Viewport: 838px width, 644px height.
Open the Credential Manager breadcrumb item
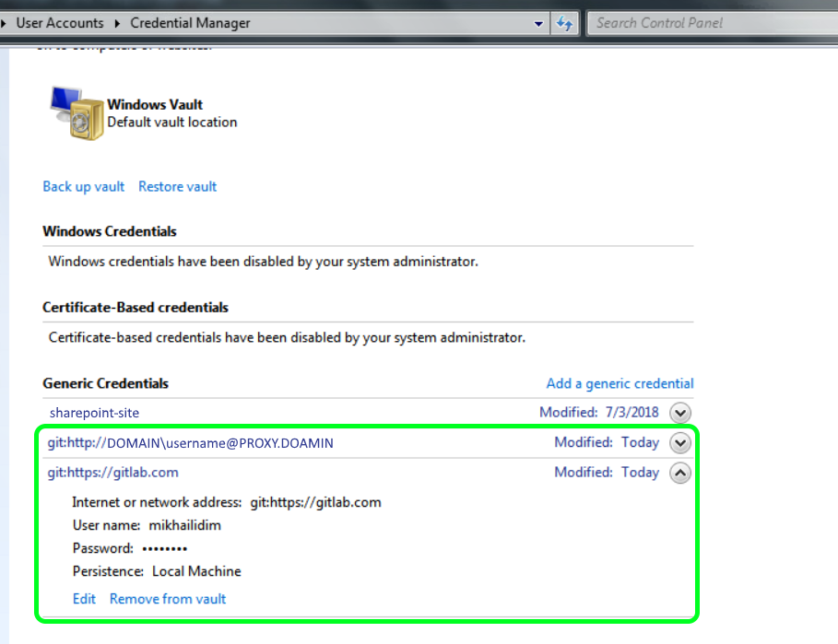[x=190, y=22]
